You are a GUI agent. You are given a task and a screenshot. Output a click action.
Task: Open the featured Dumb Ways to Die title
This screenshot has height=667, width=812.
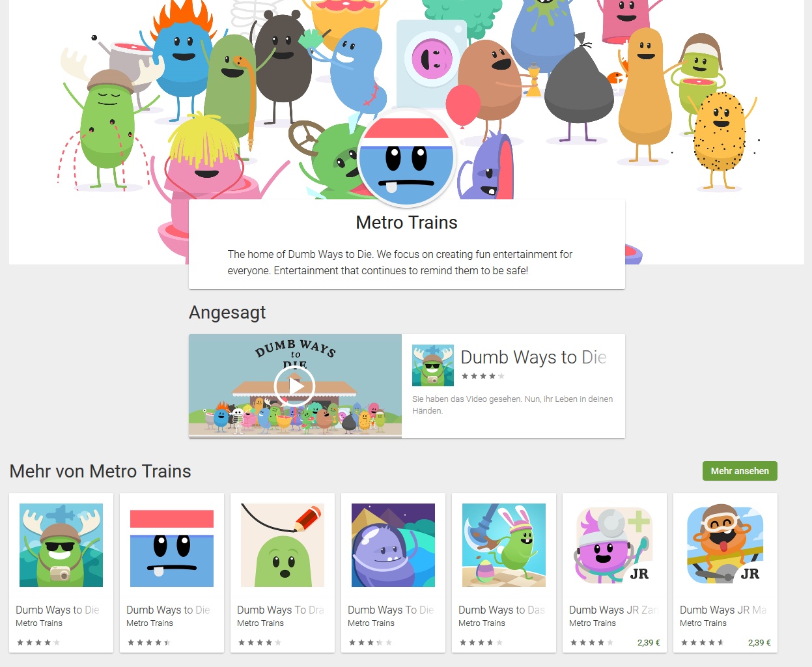click(533, 358)
